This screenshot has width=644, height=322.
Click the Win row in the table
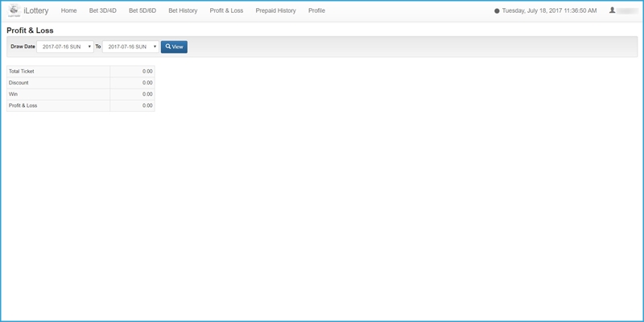[80, 94]
